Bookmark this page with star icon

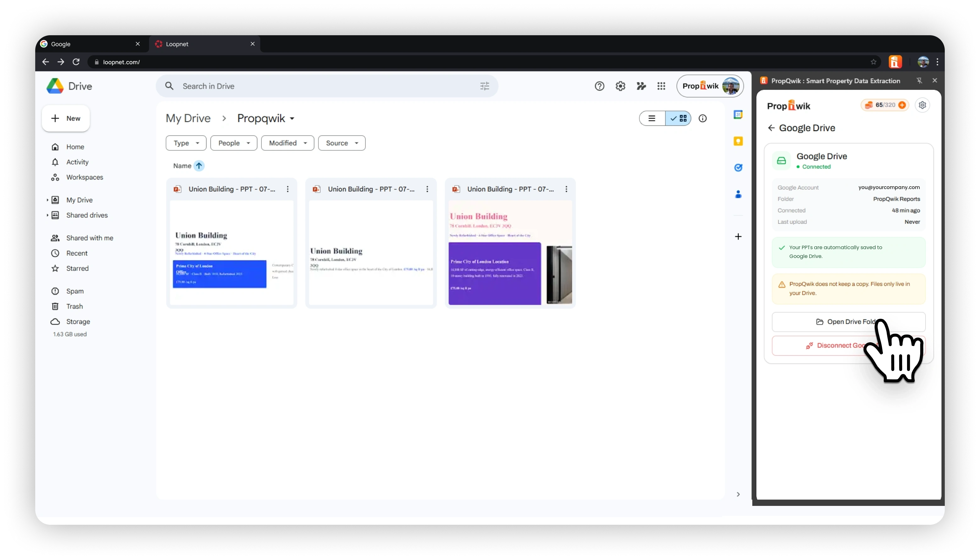pyautogui.click(x=873, y=62)
